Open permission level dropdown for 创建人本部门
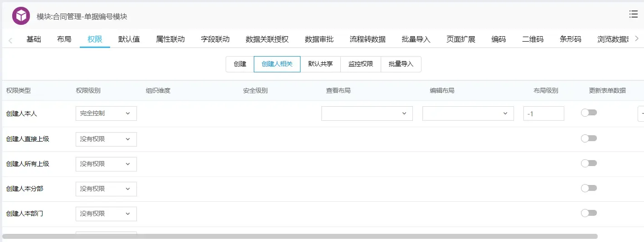 click(106, 214)
